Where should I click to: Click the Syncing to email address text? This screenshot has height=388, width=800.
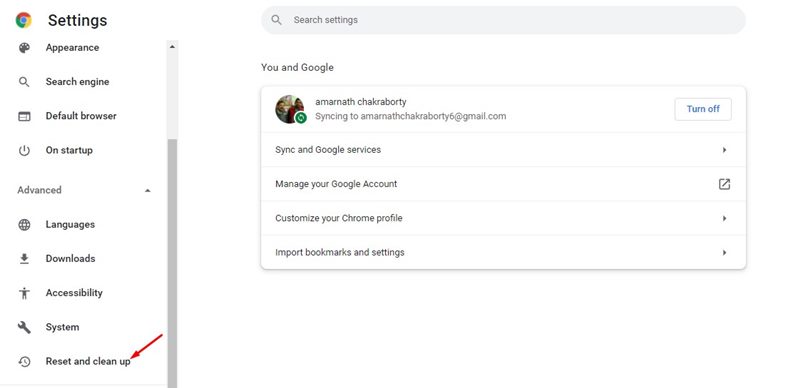(411, 116)
